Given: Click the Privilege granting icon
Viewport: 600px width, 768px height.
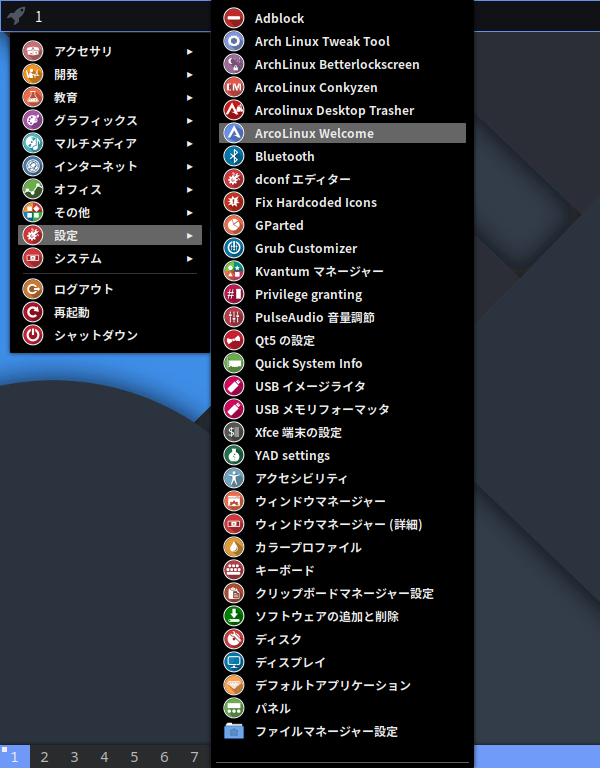Looking at the screenshot, I should tap(234, 294).
